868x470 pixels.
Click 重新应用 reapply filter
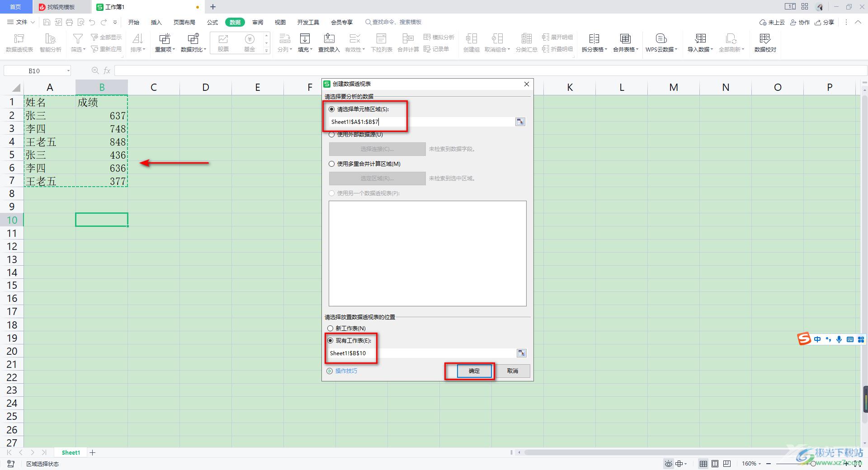[x=106, y=49]
